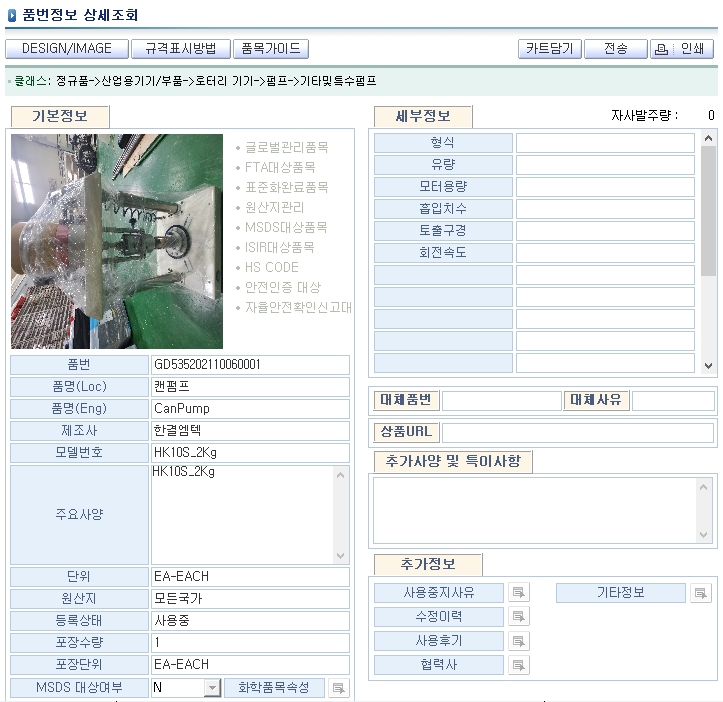Click the DESIGN/IMAGE button
Viewport: 723px width, 702px height.
click(67, 49)
